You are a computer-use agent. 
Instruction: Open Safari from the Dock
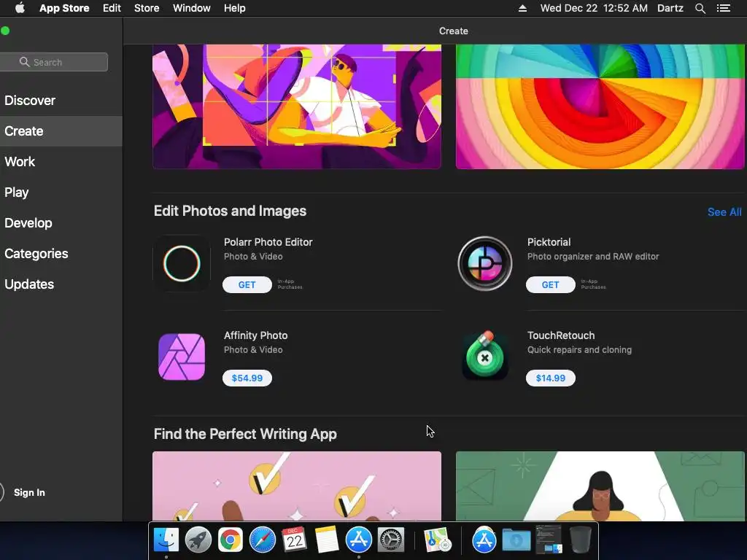[263, 540]
